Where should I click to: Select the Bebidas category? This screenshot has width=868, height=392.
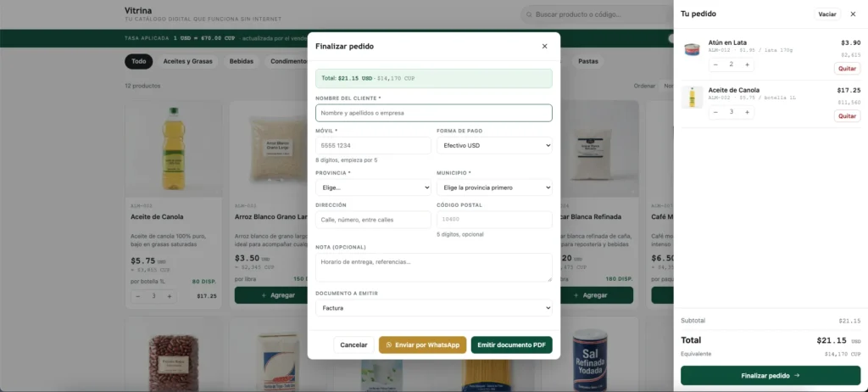point(242,62)
